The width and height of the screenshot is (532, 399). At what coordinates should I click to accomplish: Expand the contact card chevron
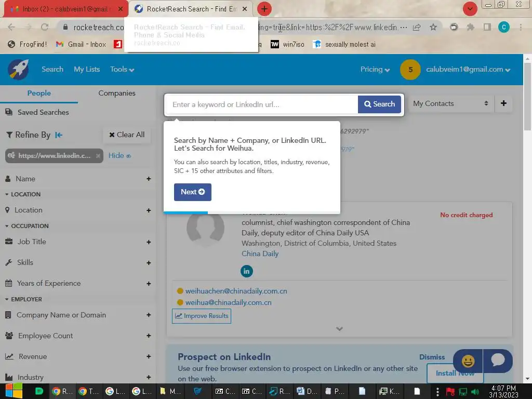click(339, 329)
